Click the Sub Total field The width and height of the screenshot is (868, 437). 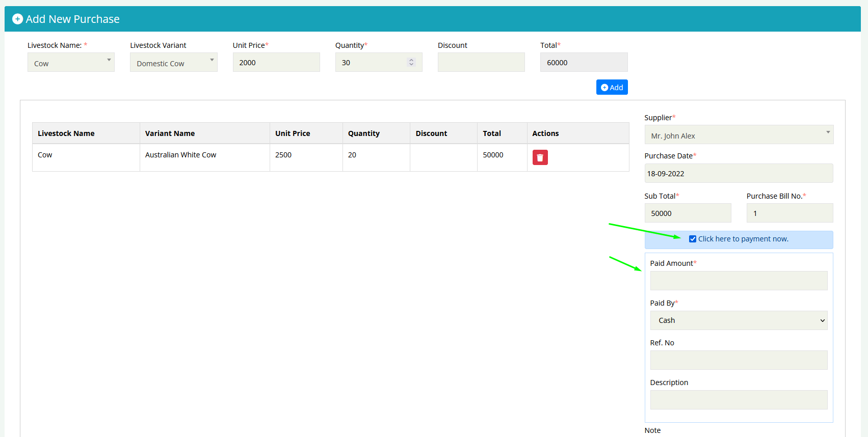coord(687,213)
